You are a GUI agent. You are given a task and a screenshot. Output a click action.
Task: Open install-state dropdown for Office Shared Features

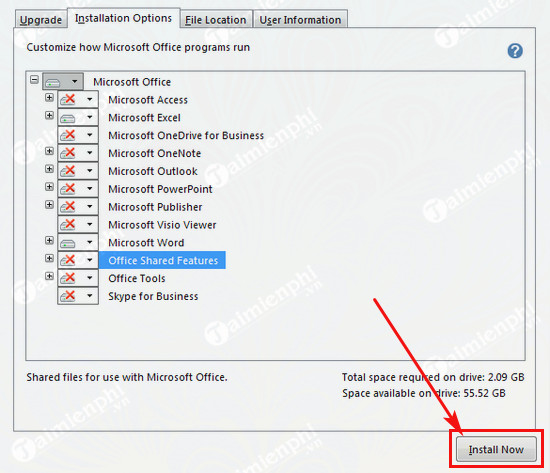(x=78, y=260)
